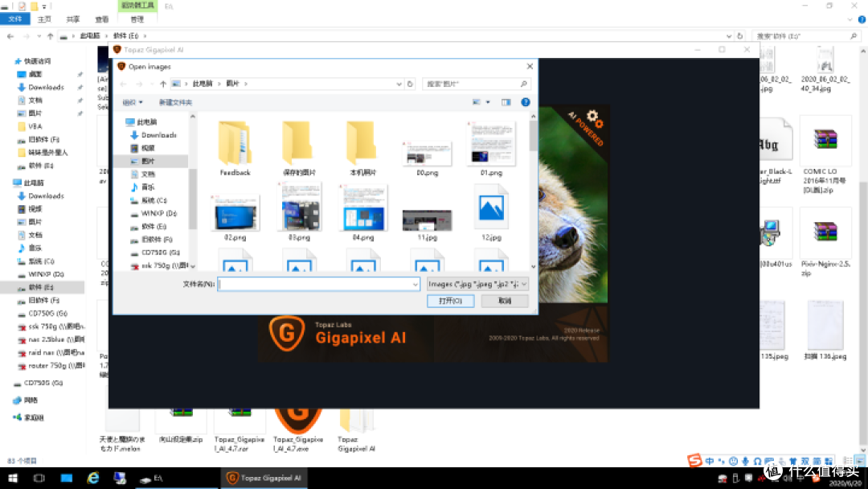868x489 pixels.
Task: Select 家庭组 in Explorer sidebar
Action: coord(29,417)
